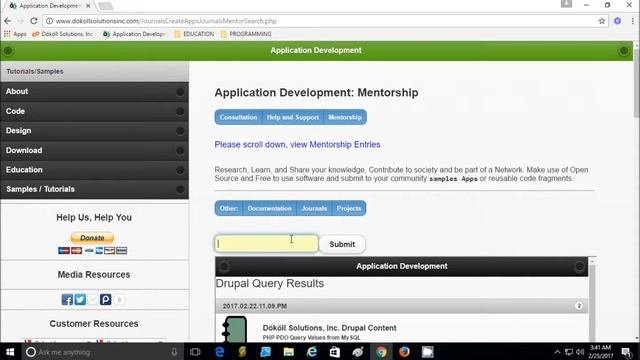Expand the 2017.02.22.11.09.PM entry
Screen dimensions: 640x360
click(402, 306)
